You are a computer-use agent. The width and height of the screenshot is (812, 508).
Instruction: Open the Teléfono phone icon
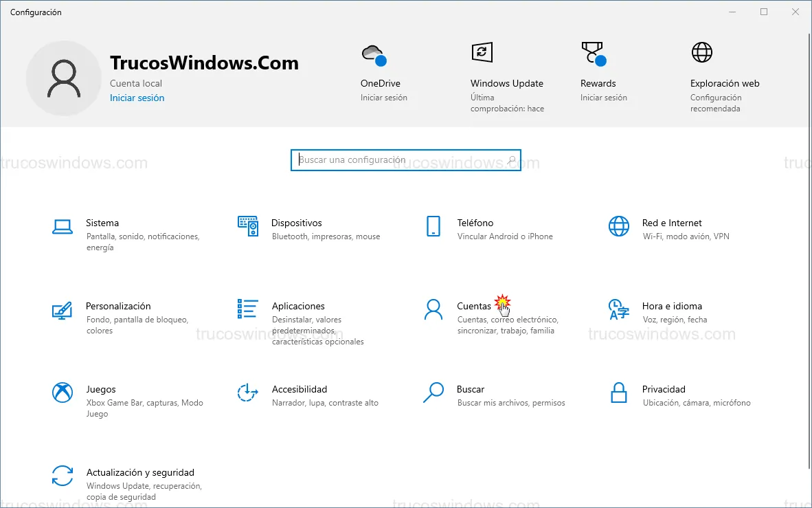point(433,226)
